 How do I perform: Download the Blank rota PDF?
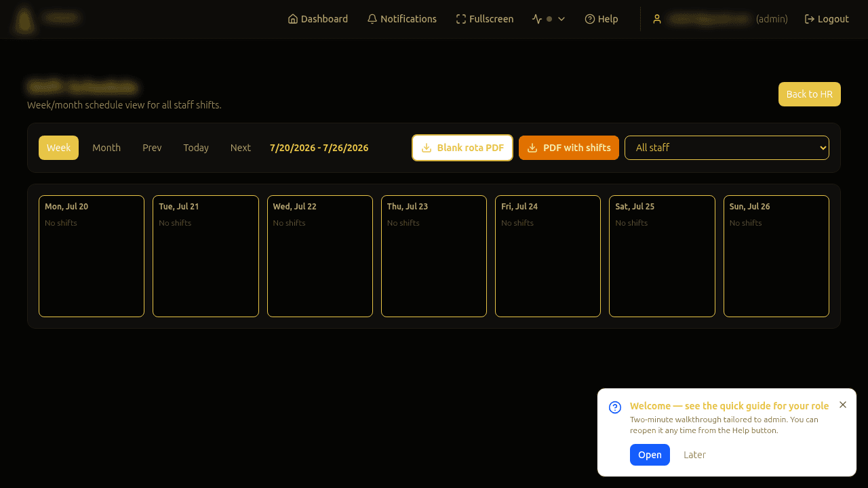pos(462,148)
